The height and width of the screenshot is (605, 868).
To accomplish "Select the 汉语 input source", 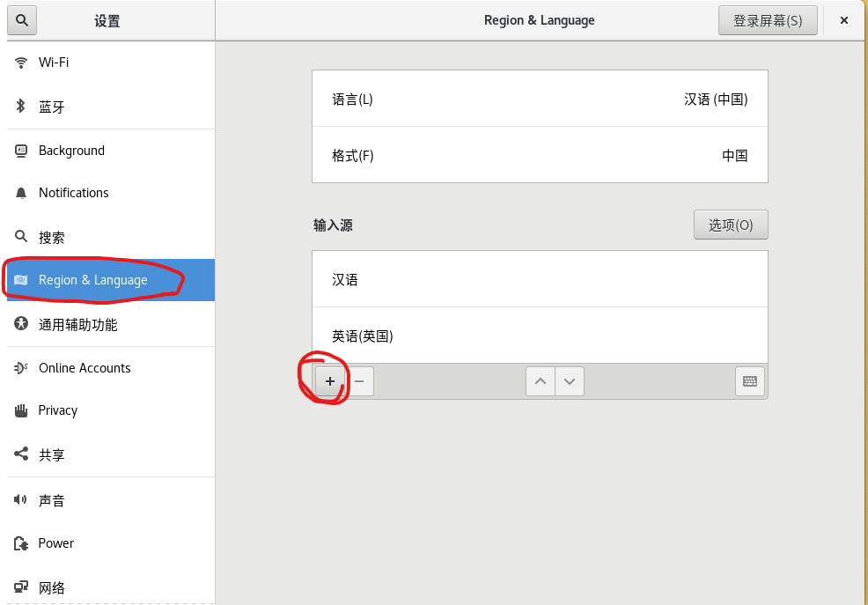I will coord(540,279).
